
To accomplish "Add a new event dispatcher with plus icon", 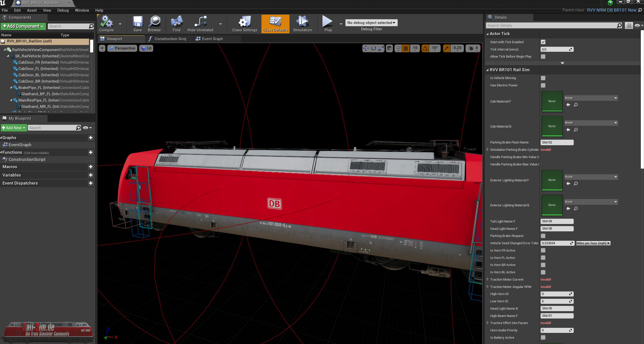I will point(91,183).
